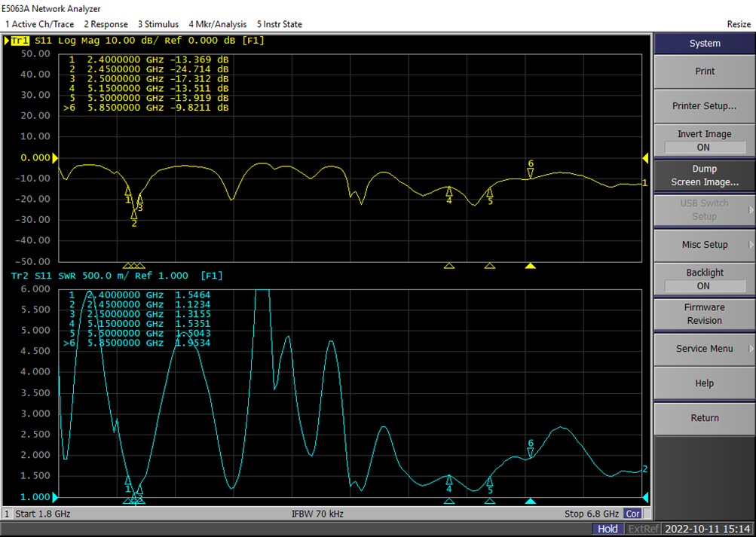756x537 pixels.
Task: Toggle the Backlight ON setting
Action: click(x=705, y=279)
